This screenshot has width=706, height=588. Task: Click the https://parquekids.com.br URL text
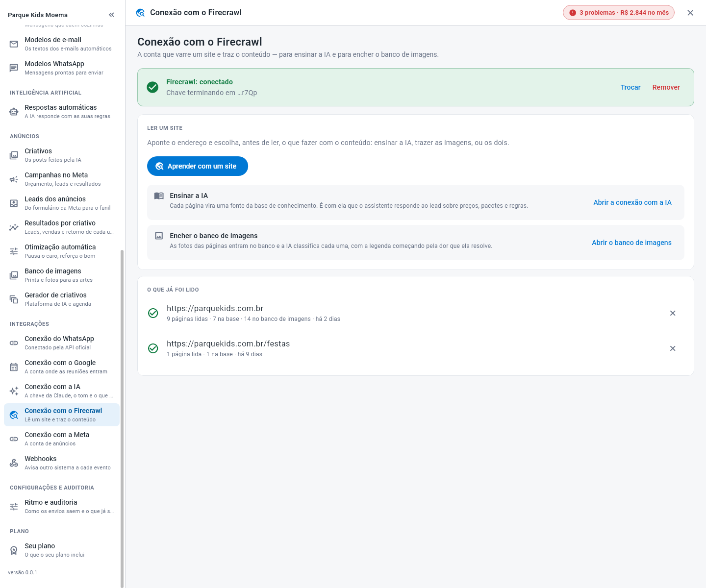215,308
